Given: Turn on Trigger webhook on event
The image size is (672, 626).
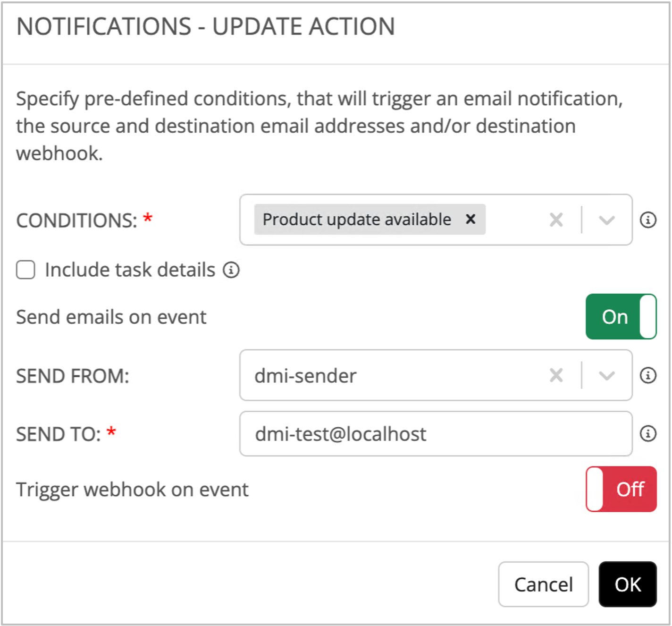Looking at the screenshot, I should point(621,489).
